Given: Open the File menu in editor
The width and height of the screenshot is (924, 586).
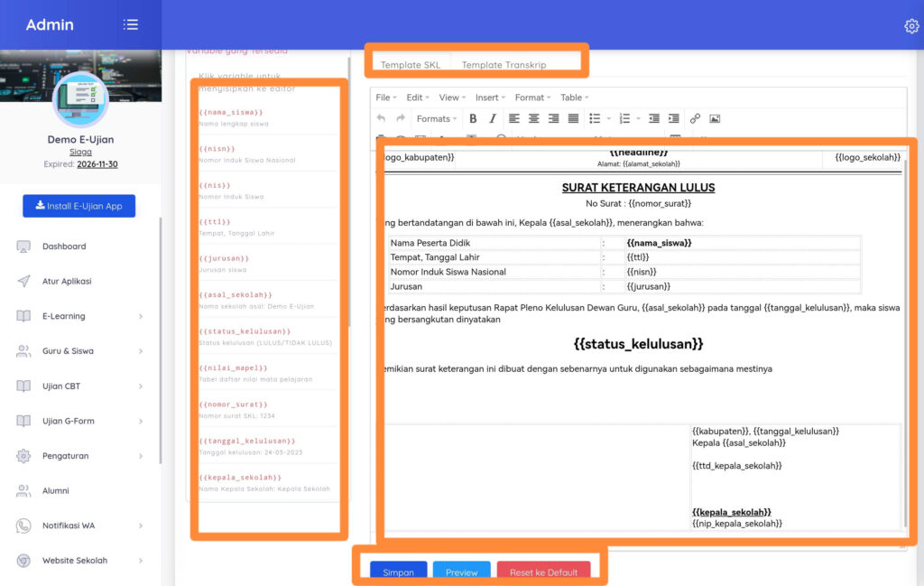Looking at the screenshot, I should click(x=386, y=98).
